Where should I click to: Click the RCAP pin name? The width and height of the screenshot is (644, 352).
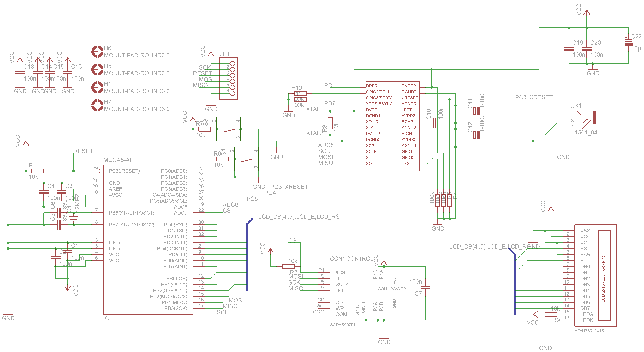click(x=407, y=122)
